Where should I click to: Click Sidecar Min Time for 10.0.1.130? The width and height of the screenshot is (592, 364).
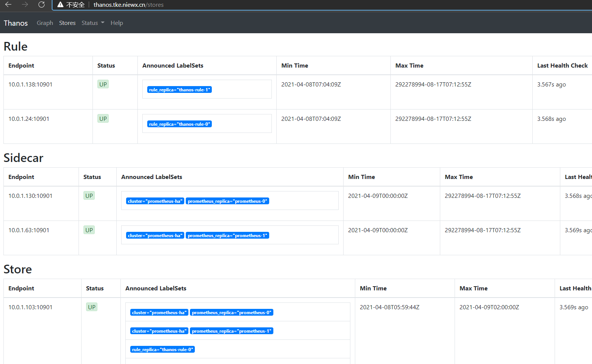tap(378, 196)
